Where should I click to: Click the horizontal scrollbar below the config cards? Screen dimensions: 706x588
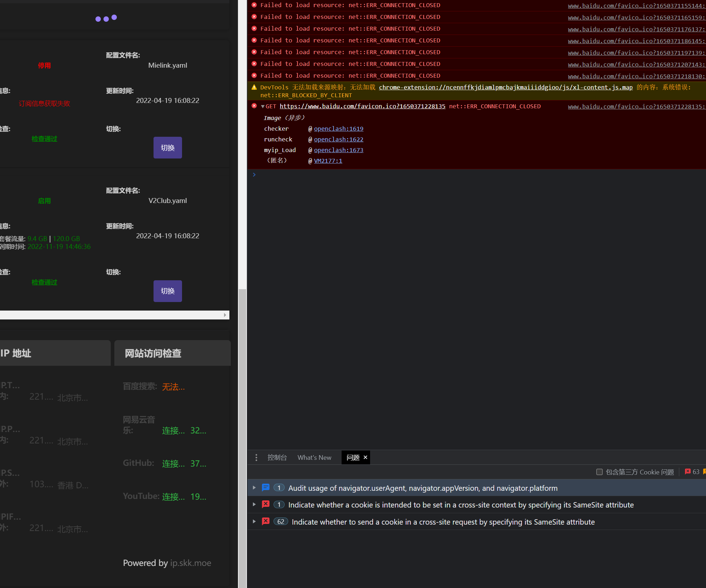click(x=114, y=315)
